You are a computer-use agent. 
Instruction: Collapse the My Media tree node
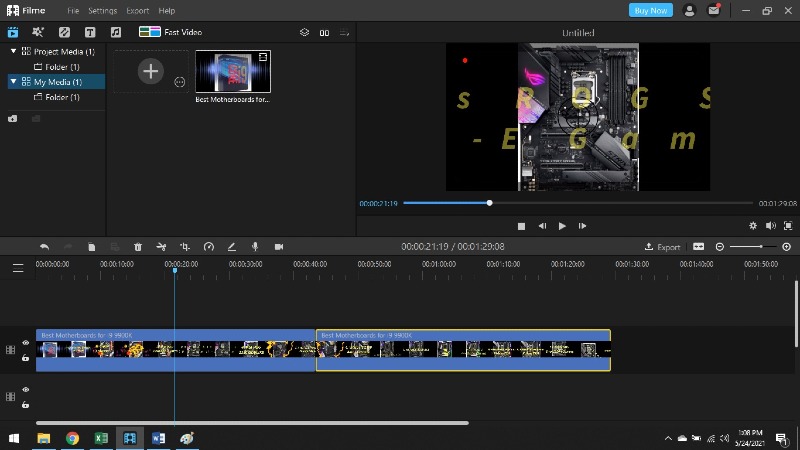(x=13, y=82)
